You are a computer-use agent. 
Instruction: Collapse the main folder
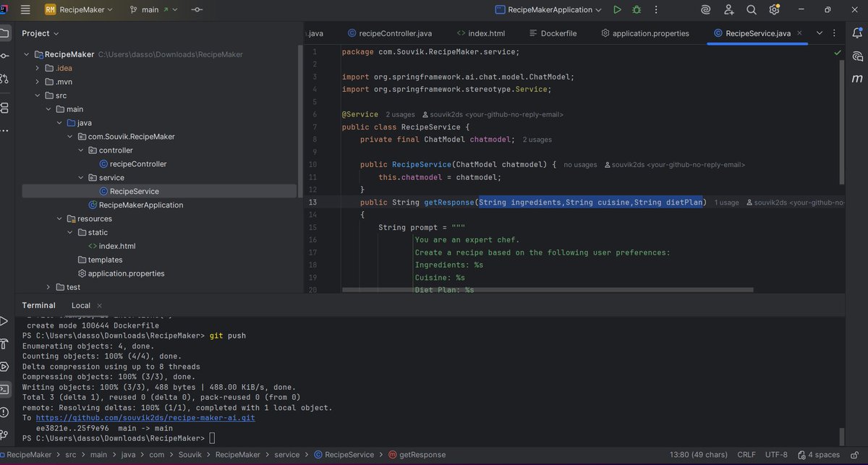tap(48, 109)
